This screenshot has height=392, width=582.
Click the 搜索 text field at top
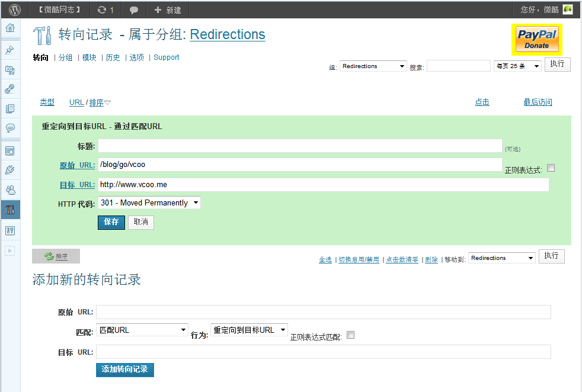pyautogui.click(x=458, y=66)
